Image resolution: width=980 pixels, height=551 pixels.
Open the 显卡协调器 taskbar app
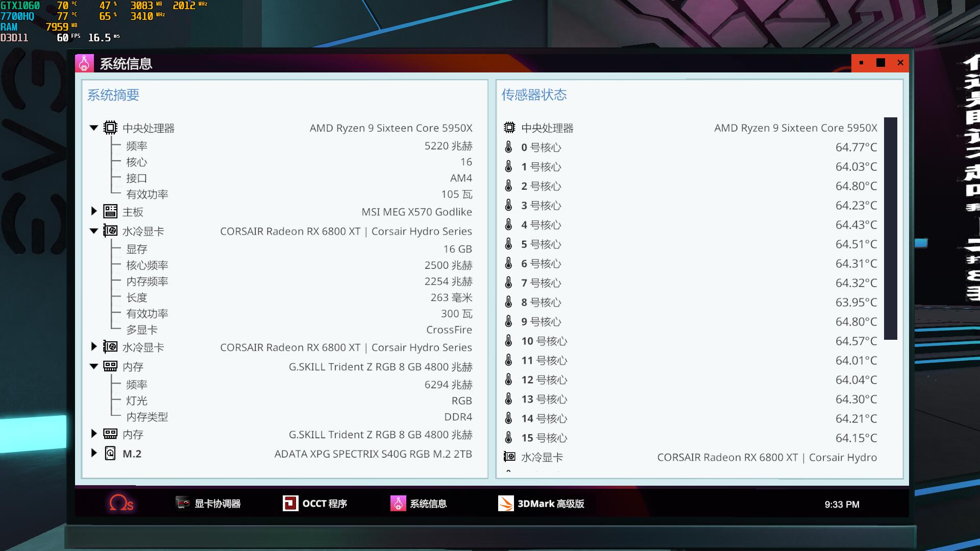(x=208, y=504)
